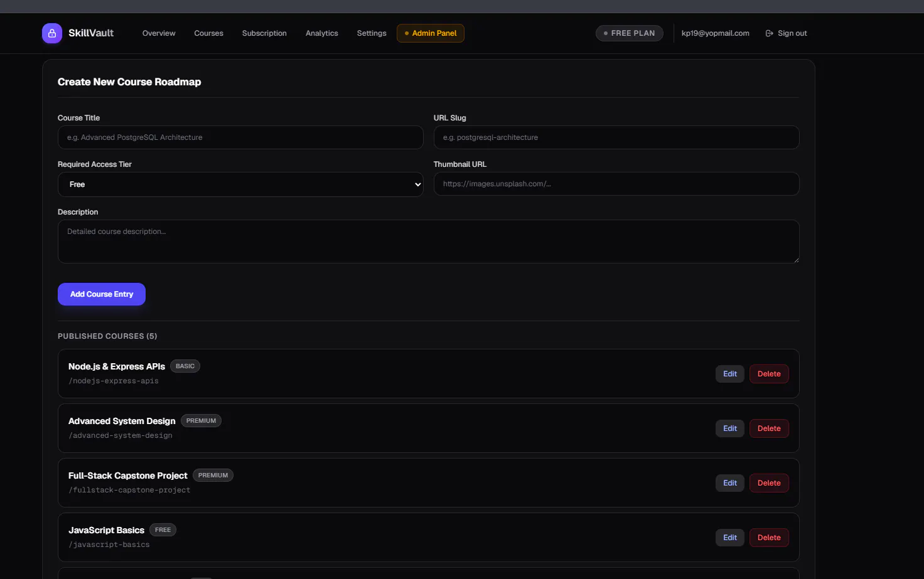Click the Sign out link
924x579 pixels.
[786, 33]
